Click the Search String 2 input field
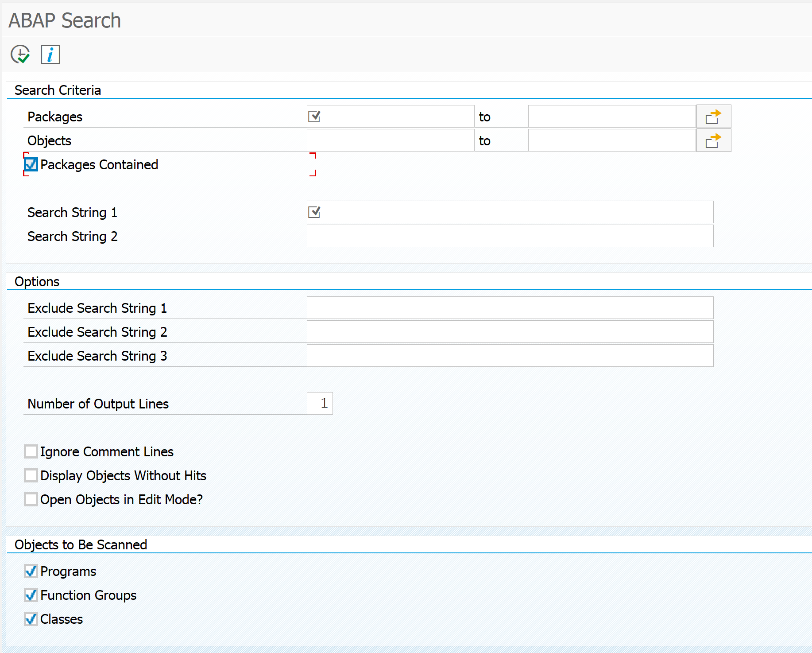The height and width of the screenshot is (653, 812). click(x=509, y=236)
